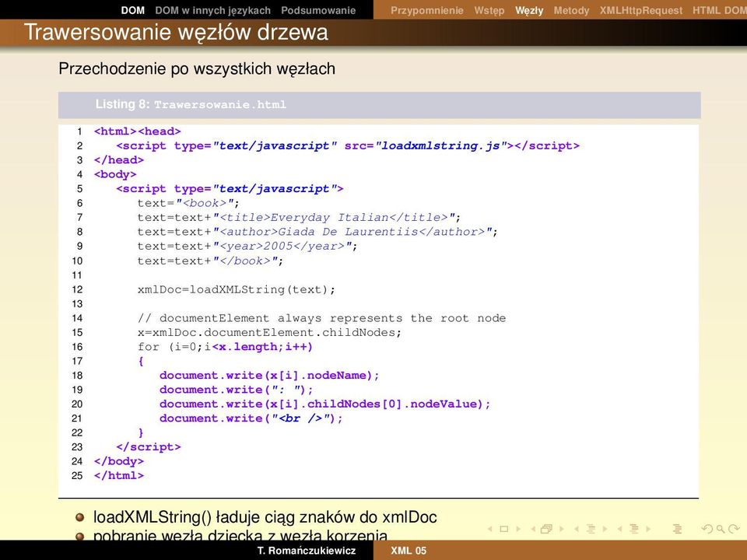This screenshot has height=560, width=747.
Task: Click the Everyday Italian title code line
Action: [299, 218]
